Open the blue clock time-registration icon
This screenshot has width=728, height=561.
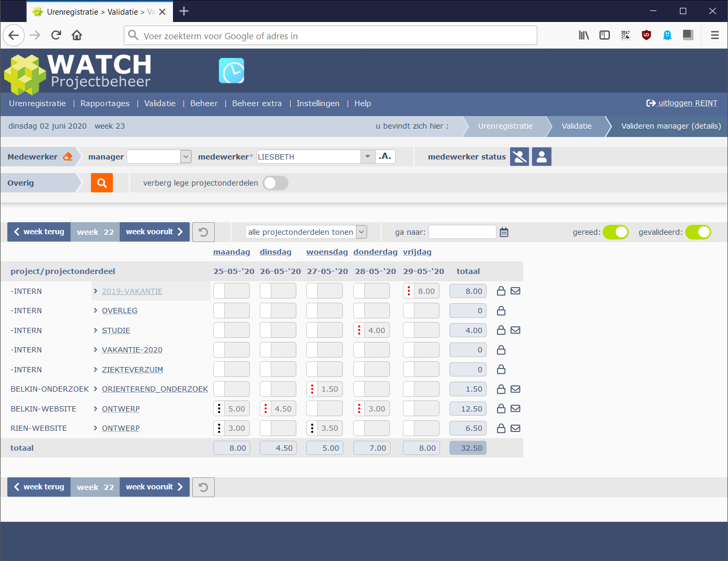pos(232,71)
